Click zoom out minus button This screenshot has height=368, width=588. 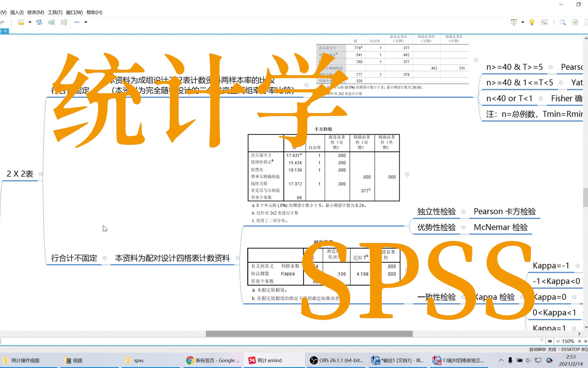coord(558,341)
